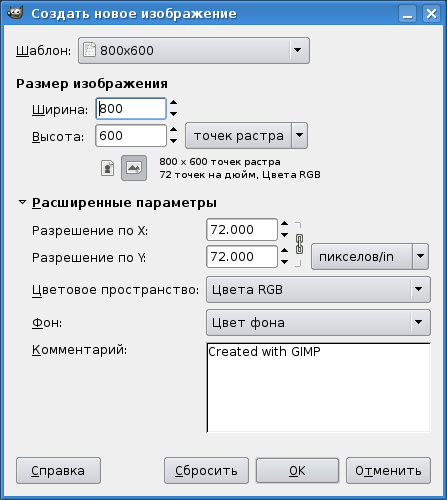Open the Цвет фона fill dropdown
The height and width of the screenshot is (500, 447).
[318, 322]
